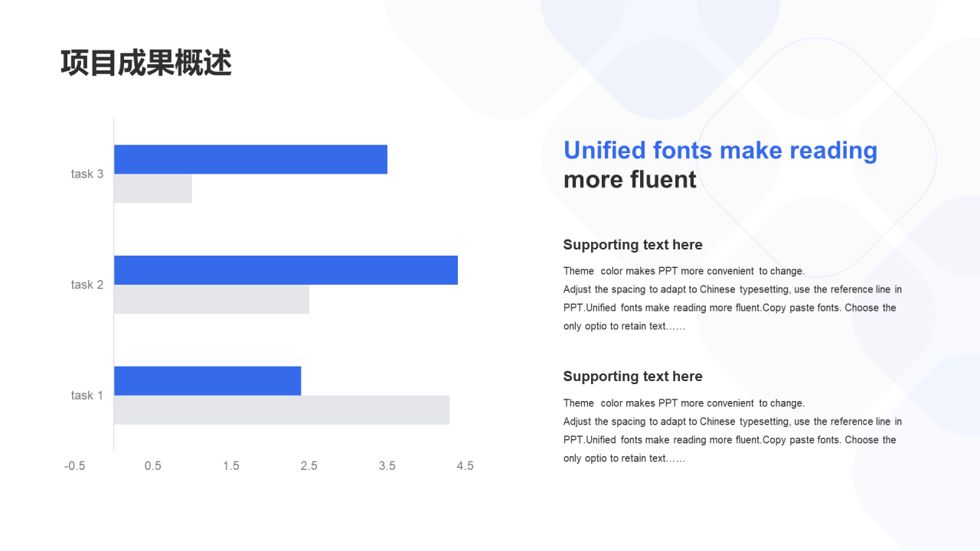
Task: Click the first Supporting text here heading
Action: pos(632,245)
